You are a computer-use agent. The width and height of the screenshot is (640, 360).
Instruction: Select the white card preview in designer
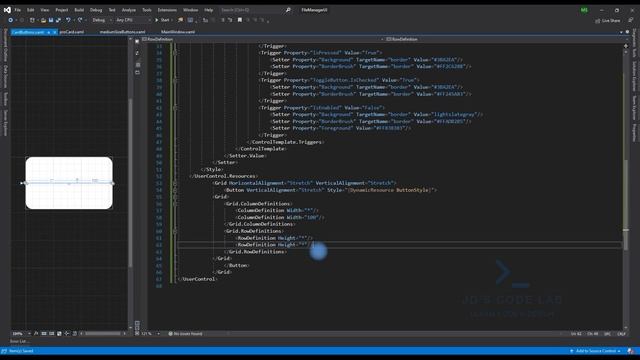point(69,183)
